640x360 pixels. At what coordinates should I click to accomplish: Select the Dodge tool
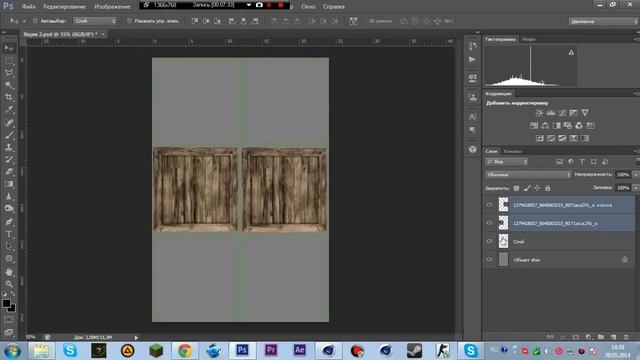(9, 209)
